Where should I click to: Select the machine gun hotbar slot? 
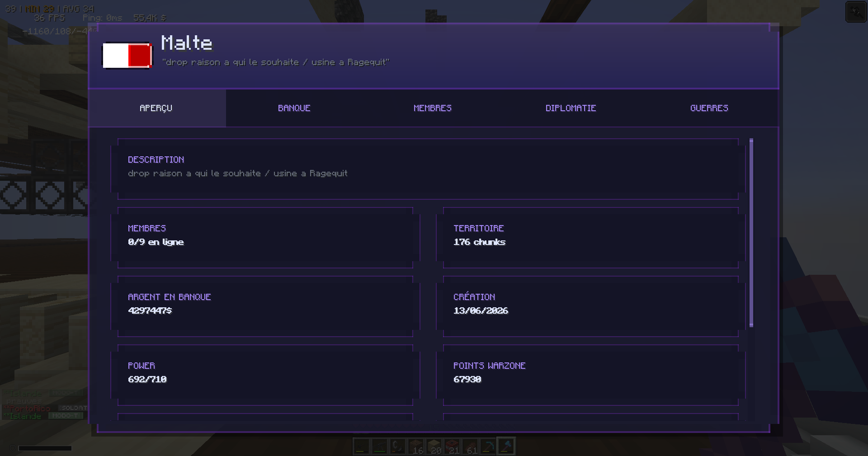380,446
